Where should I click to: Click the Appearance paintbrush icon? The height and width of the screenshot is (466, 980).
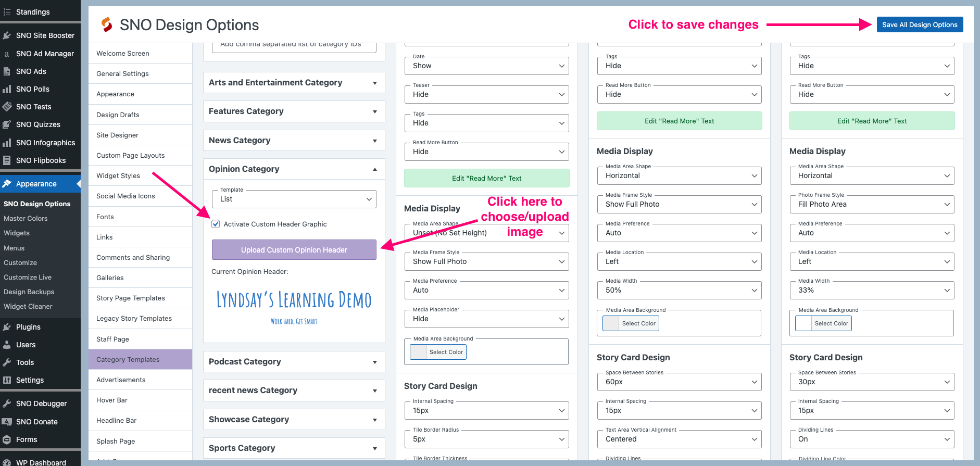pyautogui.click(x=7, y=184)
